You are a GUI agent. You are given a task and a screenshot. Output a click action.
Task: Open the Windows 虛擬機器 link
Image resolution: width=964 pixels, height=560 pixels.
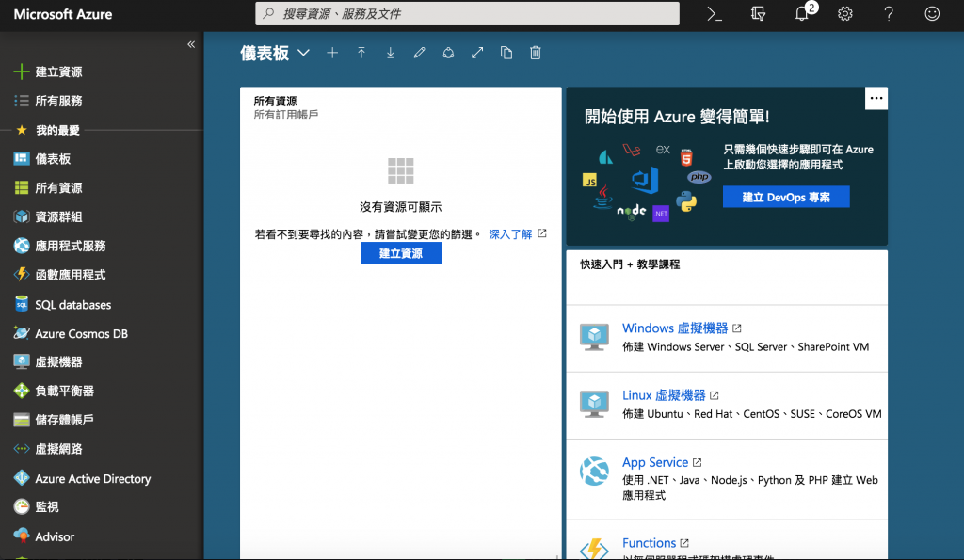675,328
